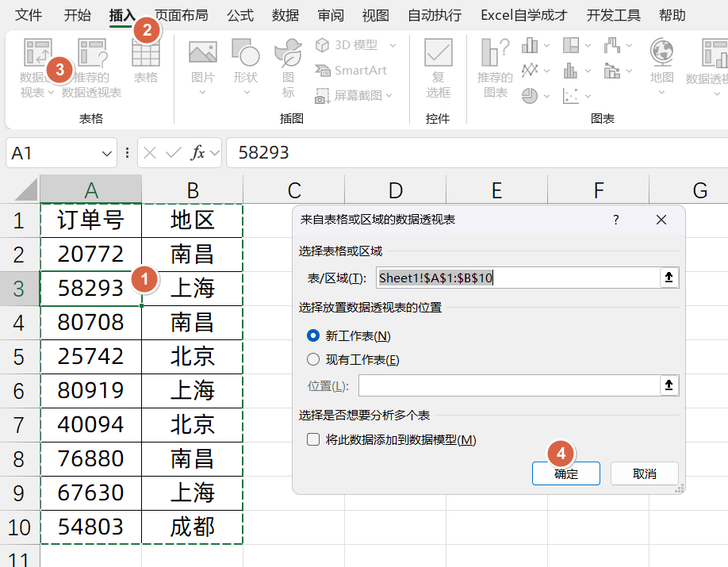Screen dimensions: 728x567
Task: Switch to the Page Layout (页面布局) tab
Action: [x=182, y=15]
